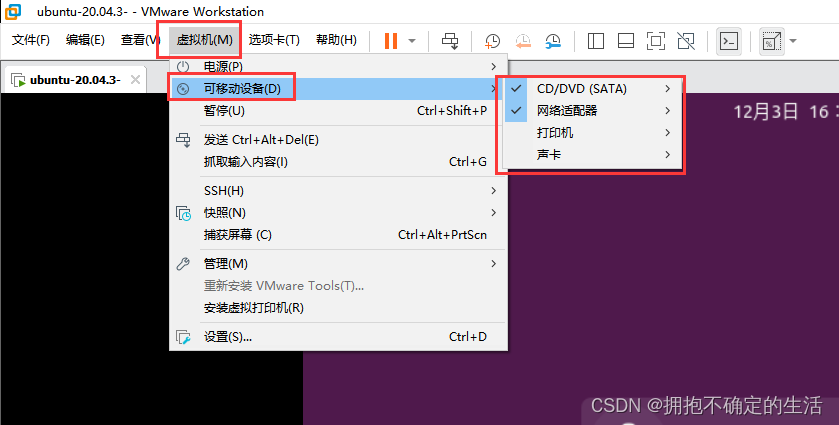Toggle the 网络适配器 device entry
This screenshot has width=839, height=425.
click(x=592, y=111)
